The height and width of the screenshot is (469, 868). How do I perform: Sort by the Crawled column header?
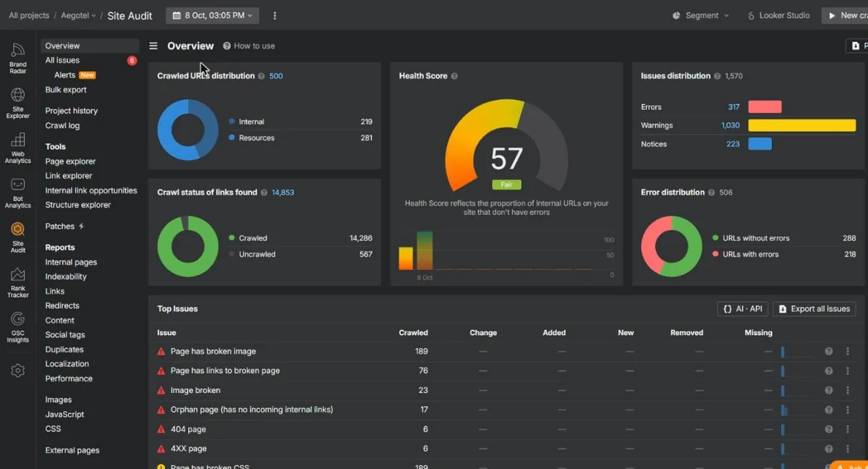413,333
